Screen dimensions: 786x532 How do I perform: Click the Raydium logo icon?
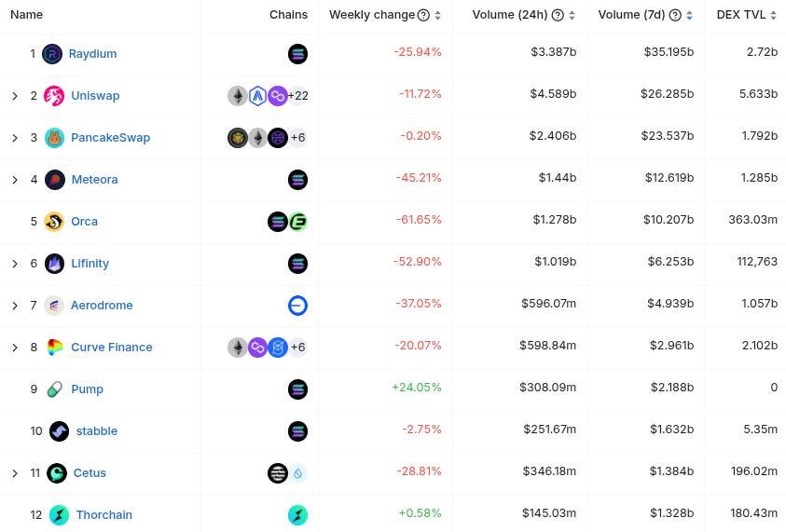(52, 54)
